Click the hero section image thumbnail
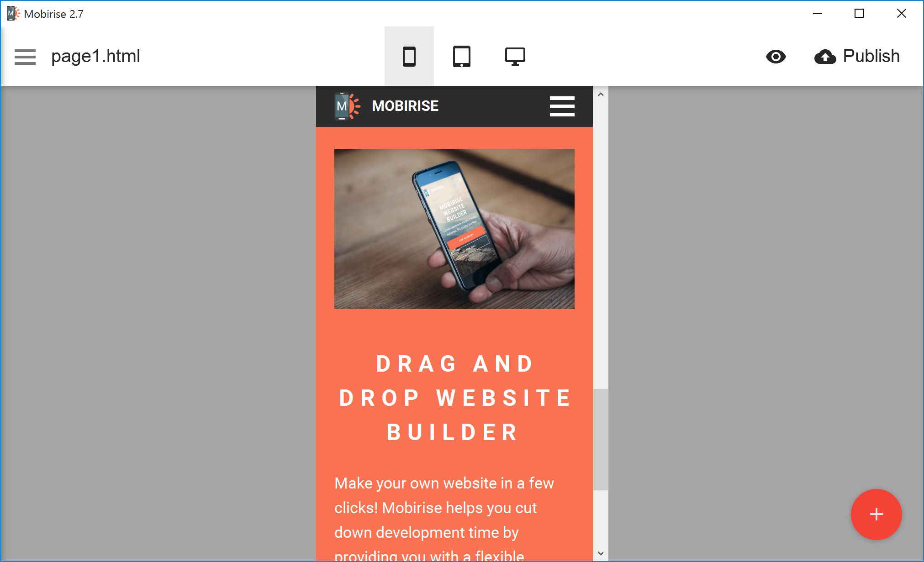The image size is (924, 562). click(455, 229)
